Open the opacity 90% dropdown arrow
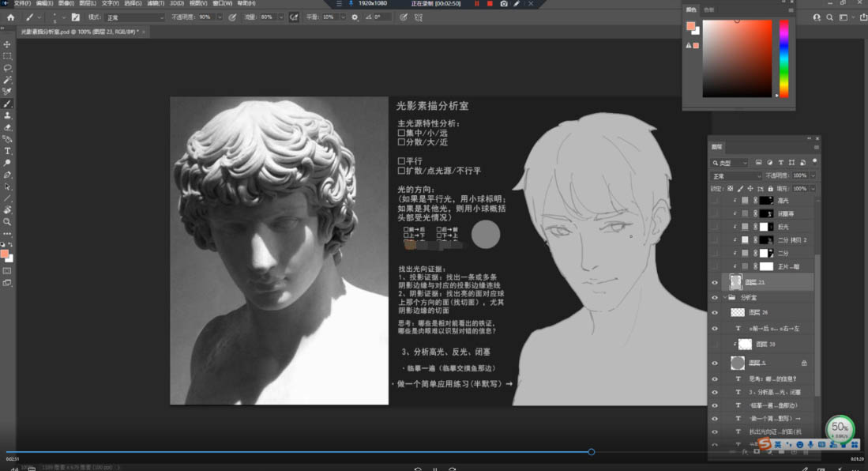The width and height of the screenshot is (868, 471). (x=220, y=17)
